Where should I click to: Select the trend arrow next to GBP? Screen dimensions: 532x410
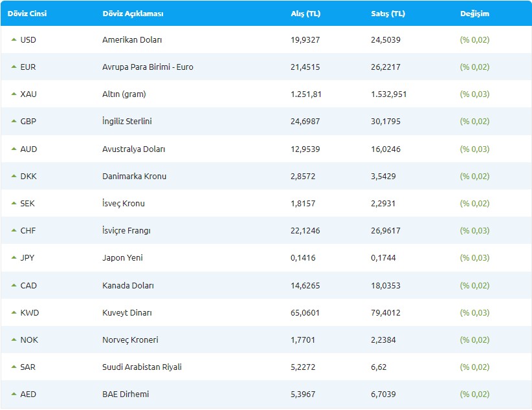[x=14, y=121]
